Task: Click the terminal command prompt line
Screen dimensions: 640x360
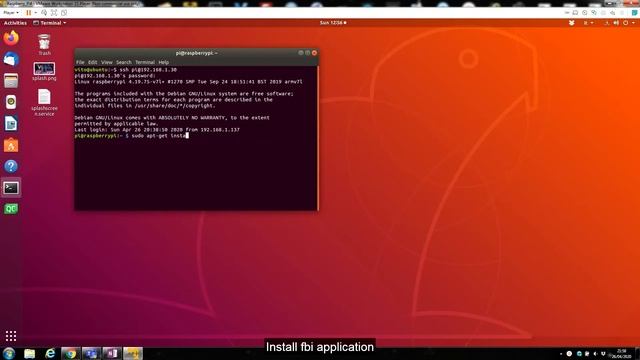Action: (131, 136)
